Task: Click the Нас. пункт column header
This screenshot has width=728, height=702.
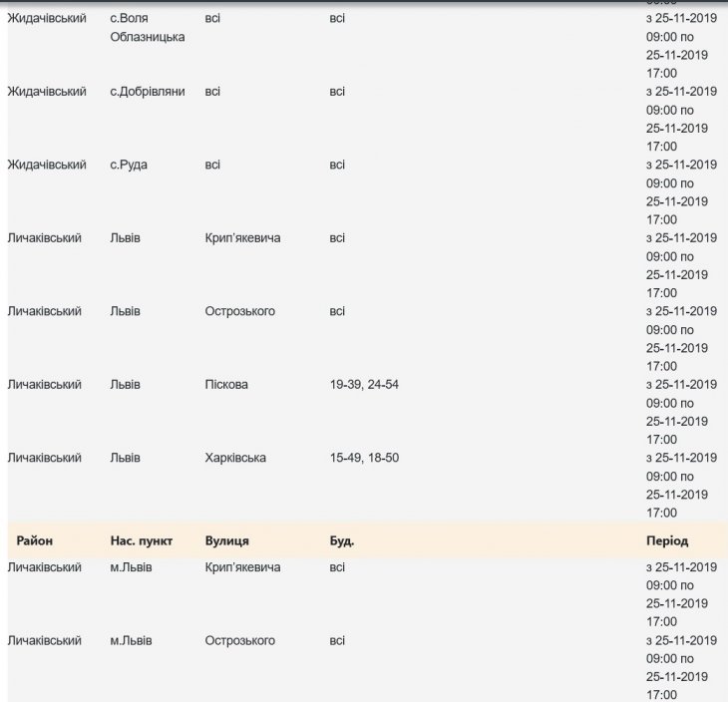Action: coord(141,540)
